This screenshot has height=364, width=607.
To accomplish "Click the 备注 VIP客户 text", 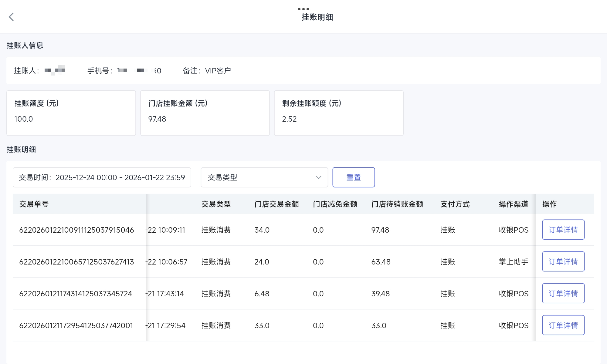I will [x=207, y=71].
